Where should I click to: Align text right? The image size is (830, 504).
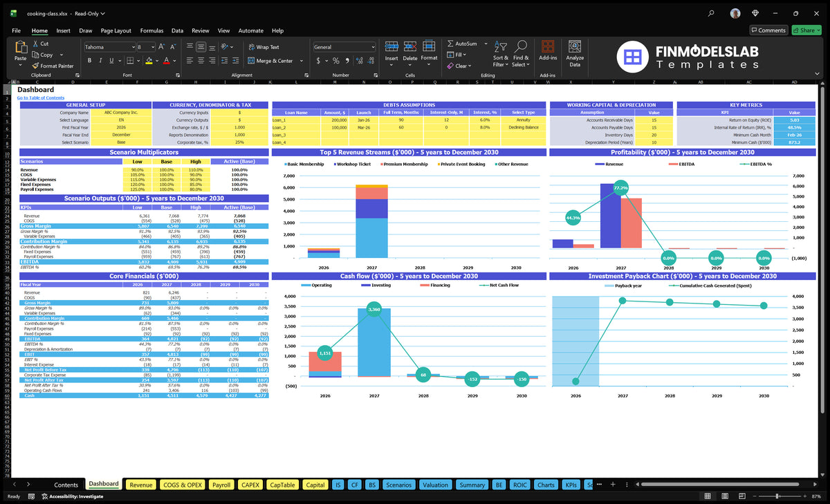[212, 60]
